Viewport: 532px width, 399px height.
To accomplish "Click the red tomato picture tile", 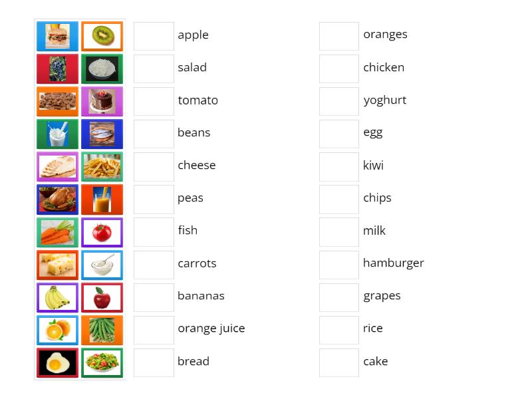I will (102, 231).
